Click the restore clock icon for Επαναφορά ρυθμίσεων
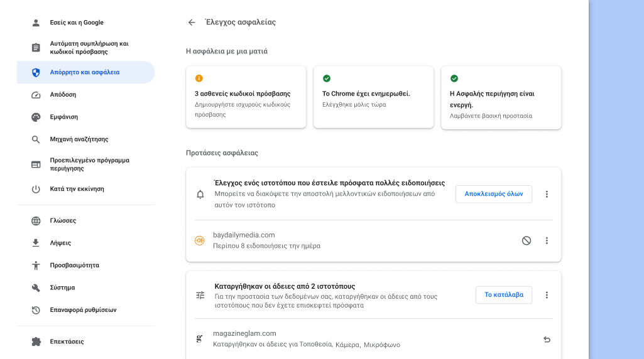 [x=36, y=310]
